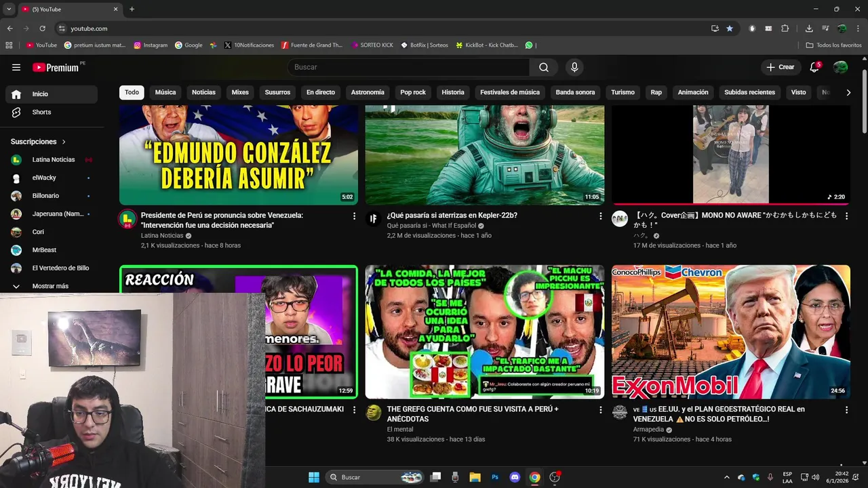Select the Noticias filter chip
868x488 pixels.
pyautogui.click(x=203, y=92)
